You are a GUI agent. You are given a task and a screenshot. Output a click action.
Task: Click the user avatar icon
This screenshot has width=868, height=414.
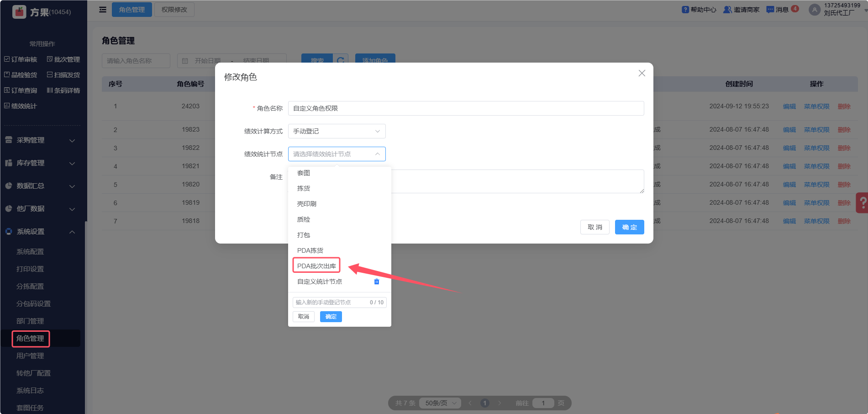815,10
